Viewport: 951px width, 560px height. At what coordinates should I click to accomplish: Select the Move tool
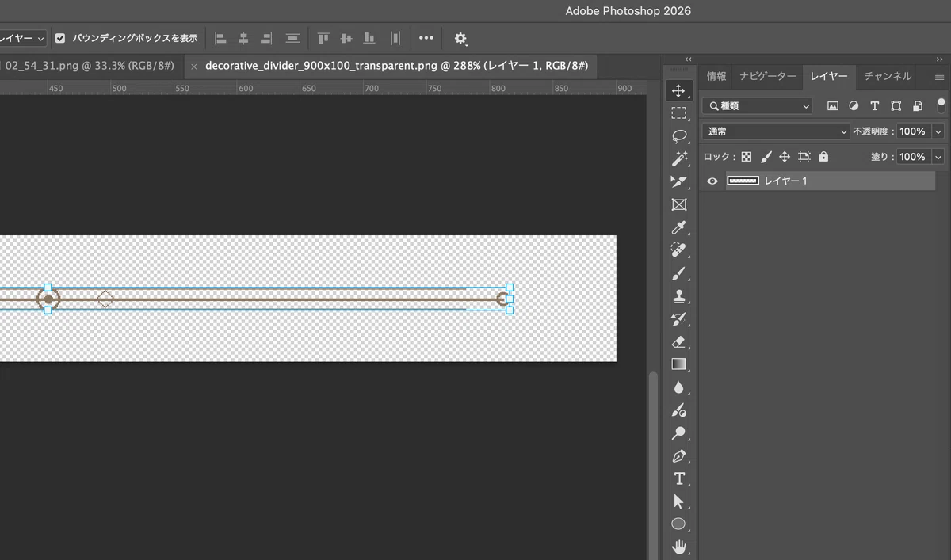tap(678, 90)
